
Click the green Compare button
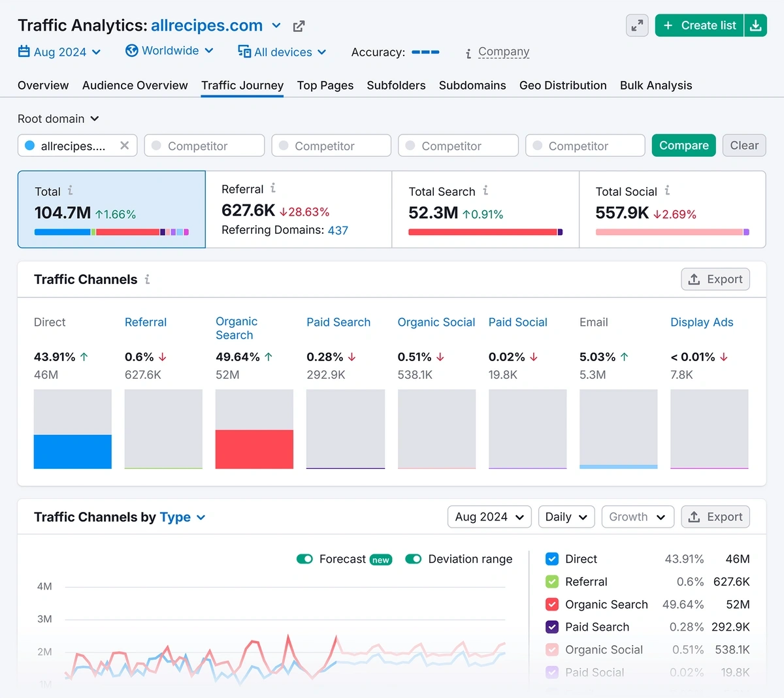pyautogui.click(x=684, y=146)
